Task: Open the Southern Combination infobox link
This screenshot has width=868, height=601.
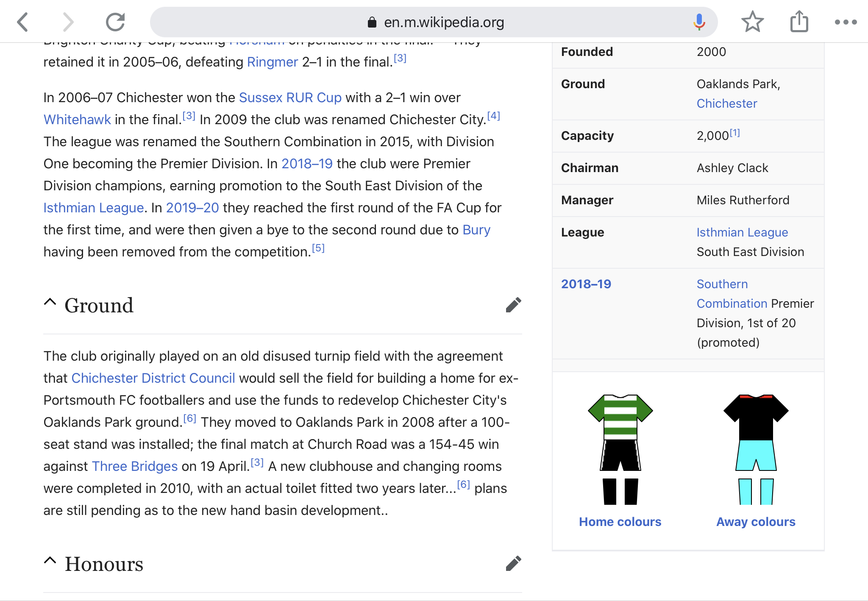Action: coord(732,294)
